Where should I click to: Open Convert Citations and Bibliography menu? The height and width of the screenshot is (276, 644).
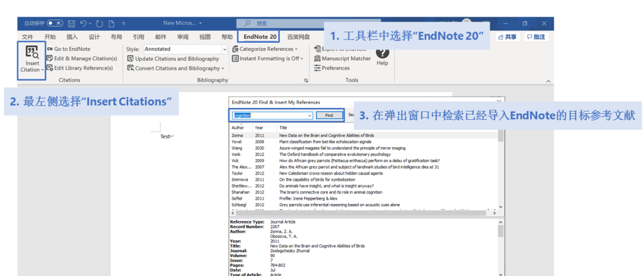point(176,68)
